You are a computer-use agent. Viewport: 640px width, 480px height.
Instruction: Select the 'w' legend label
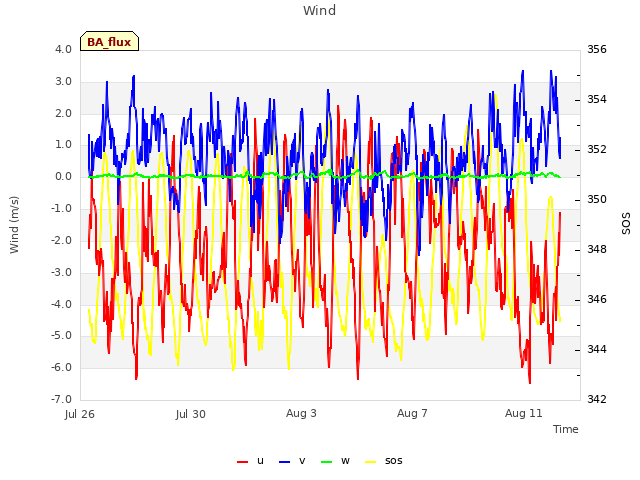click(x=345, y=461)
